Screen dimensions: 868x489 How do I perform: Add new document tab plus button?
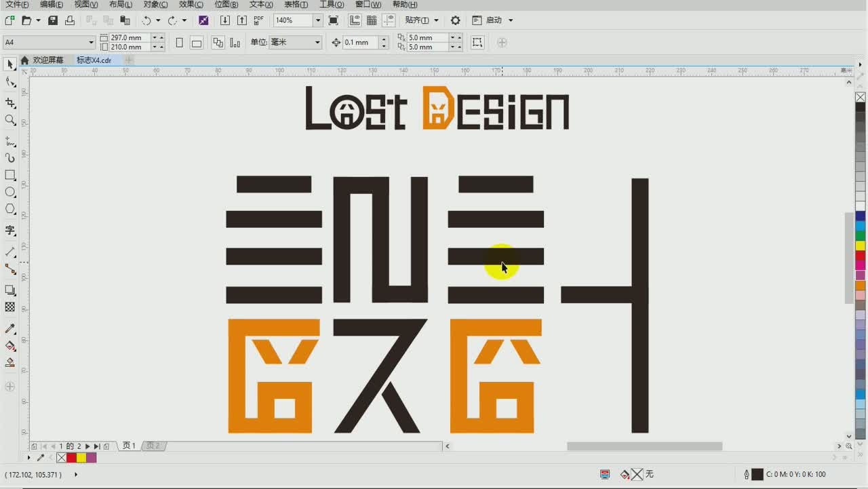[128, 60]
